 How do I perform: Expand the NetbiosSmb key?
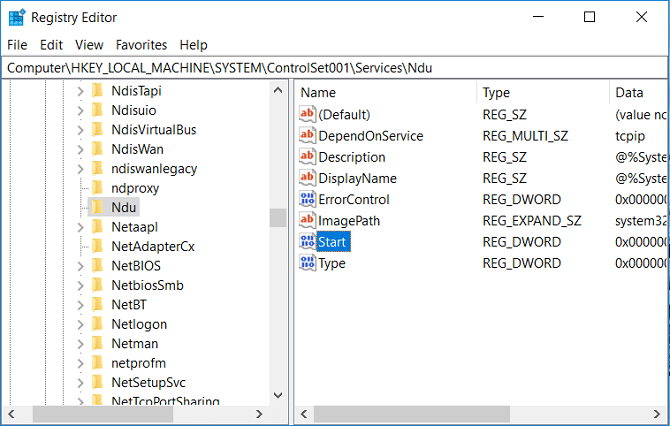[80, 285]
